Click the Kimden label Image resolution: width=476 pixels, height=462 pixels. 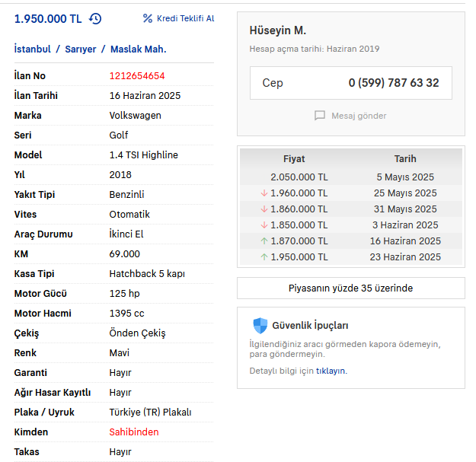click(x=31, y=432)
